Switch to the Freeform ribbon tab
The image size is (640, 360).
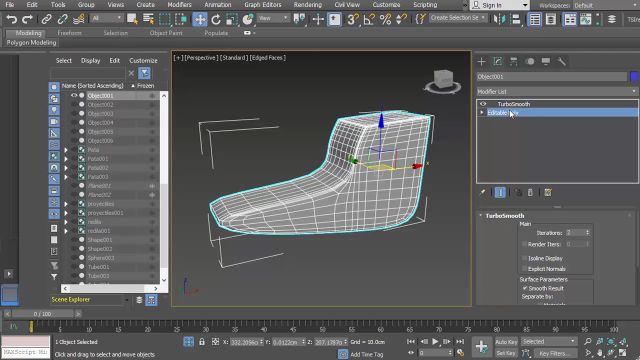(69, 33)
